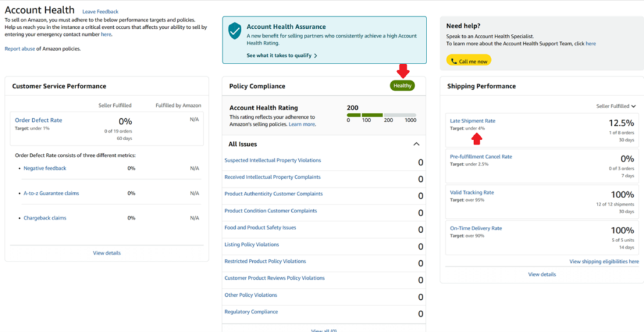Open Suspected Intellectual Property Violations
The height and width of the screenshot is (332, 644).
(272, 160)
